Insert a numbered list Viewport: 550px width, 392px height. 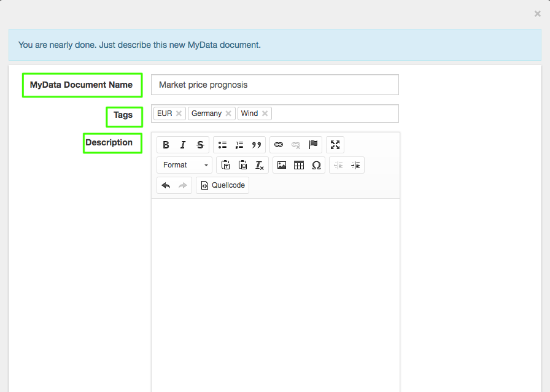pyautogui.click(x=239, y=145)
